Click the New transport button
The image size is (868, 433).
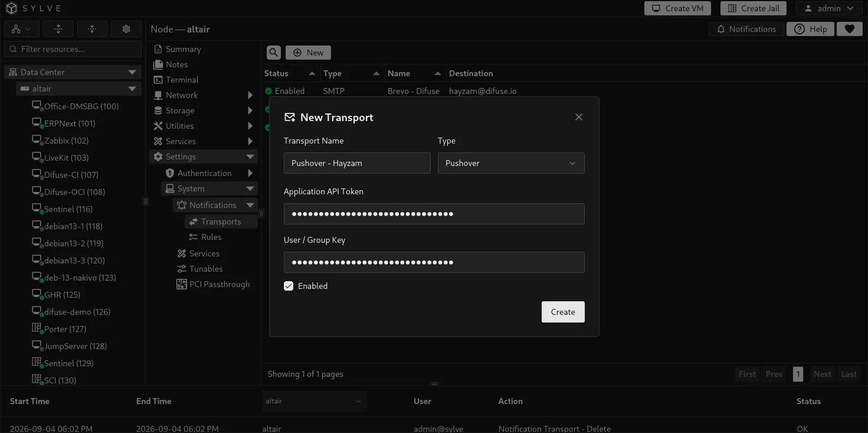(308, 53)
